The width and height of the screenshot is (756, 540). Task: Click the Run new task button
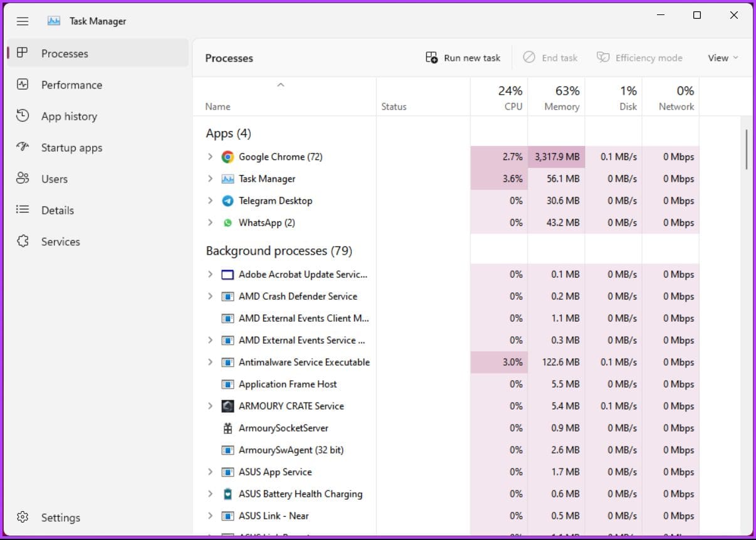point(463,58)
